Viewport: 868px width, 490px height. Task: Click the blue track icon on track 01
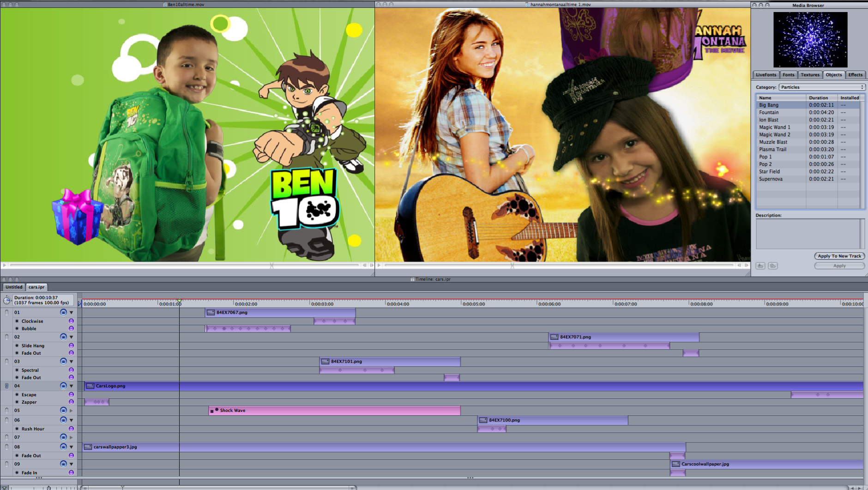[x=63, y=313]
